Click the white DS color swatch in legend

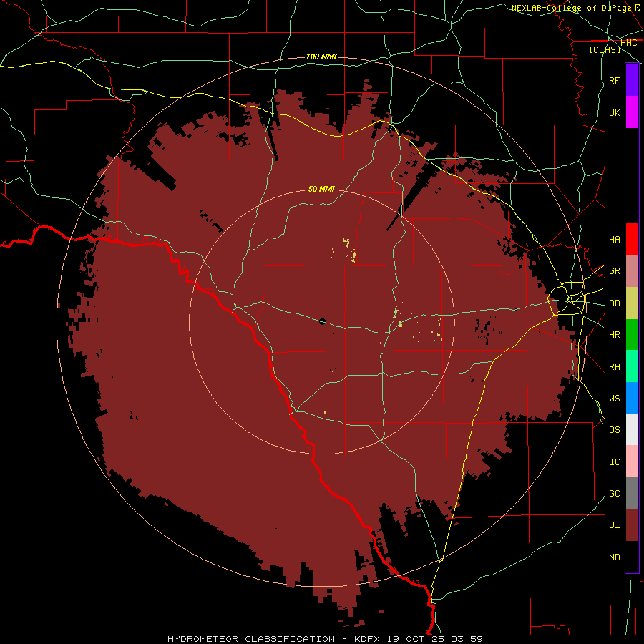click(x=632, y=429)
